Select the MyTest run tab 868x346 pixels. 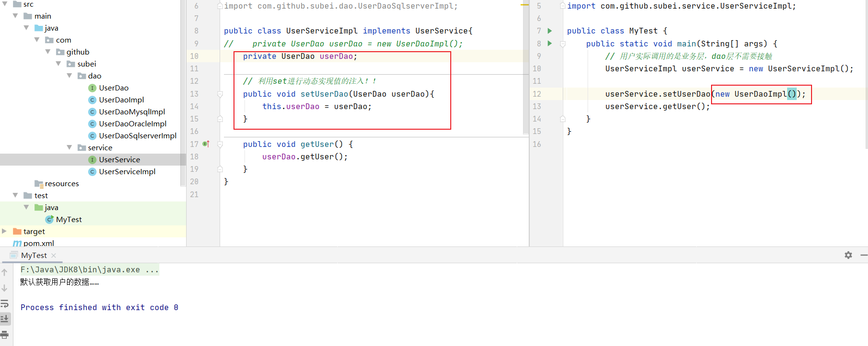33,256
